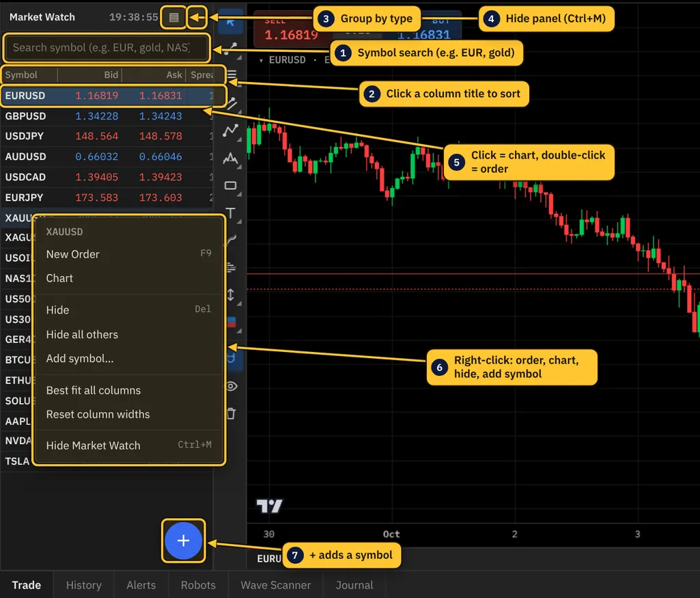This screenshot has height=598, width=700.
Task: Select the USDJPY symbol row
Action: (107, 136)
